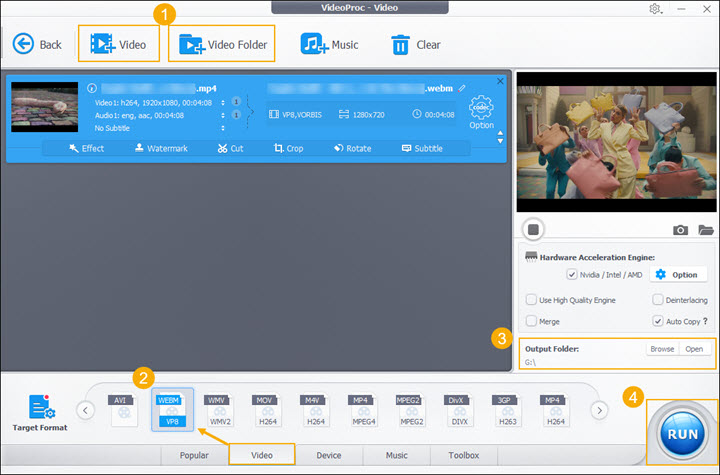
Task: Click the G:\ output folder path
Action: click(x=530, y=362)
